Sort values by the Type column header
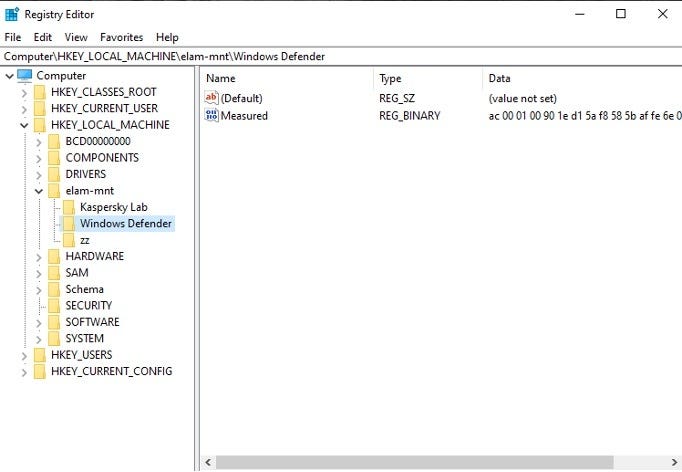Image resolution: width=682 pixels, height=472 pixels. 428,78
